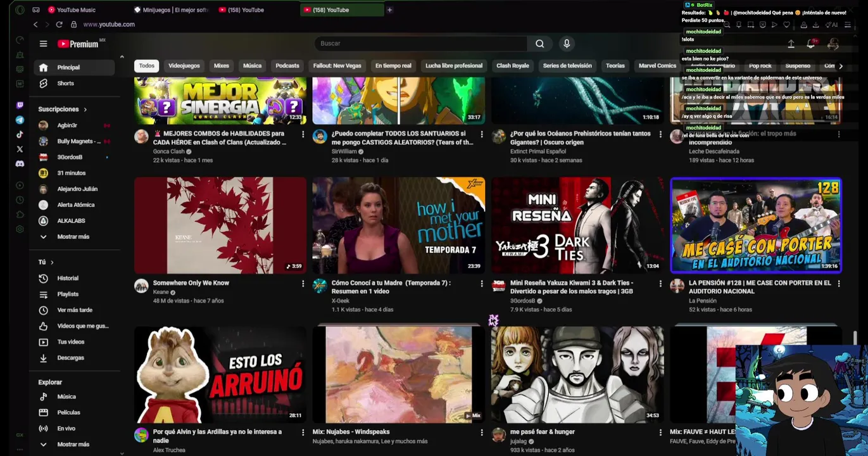The image size is (868, 456).
Task: Select the Fallout: New Vegas filter chip
Action: (x=337, y=66)
